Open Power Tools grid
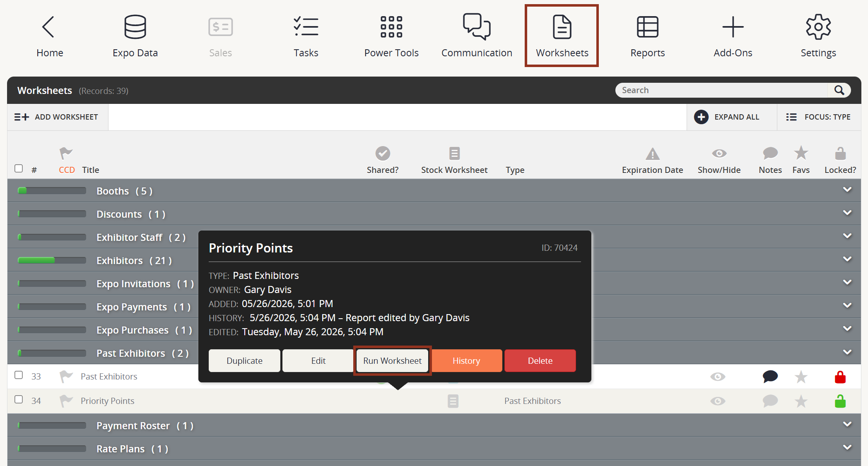 click(x=391, y=36)
